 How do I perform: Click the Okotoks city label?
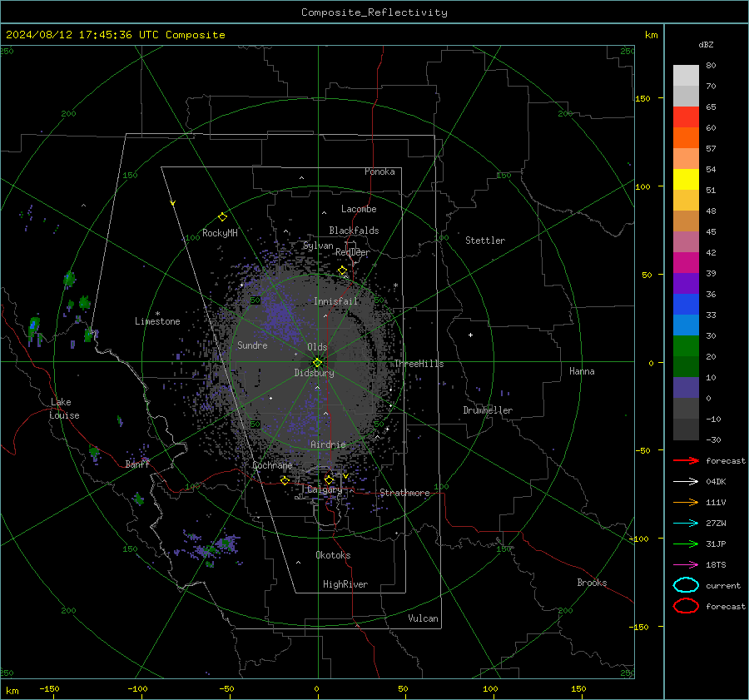coord(333,554)
